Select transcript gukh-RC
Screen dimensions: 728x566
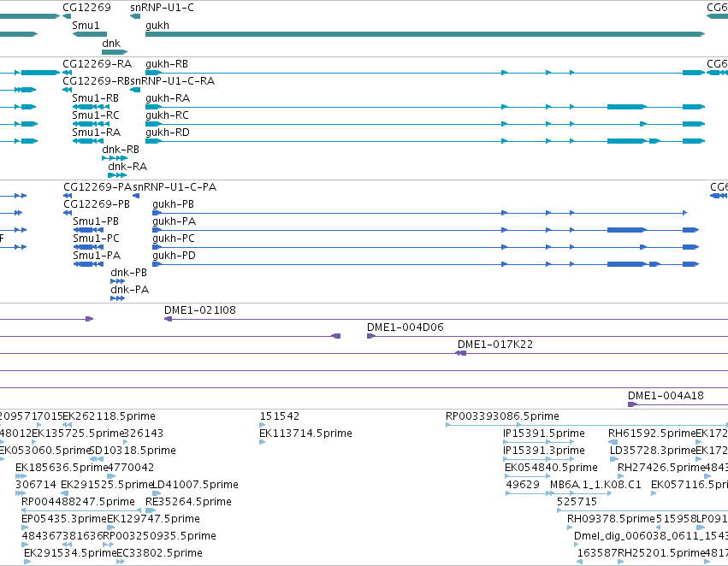point(425,124)
